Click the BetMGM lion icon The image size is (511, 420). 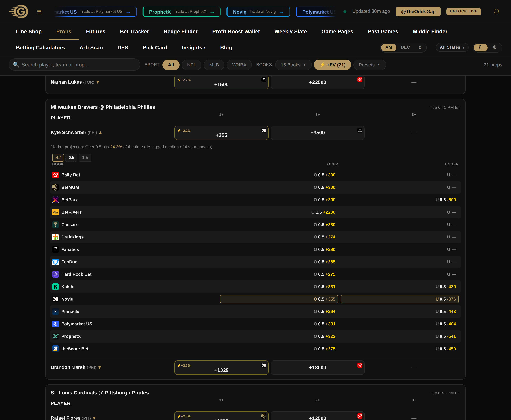55,187
